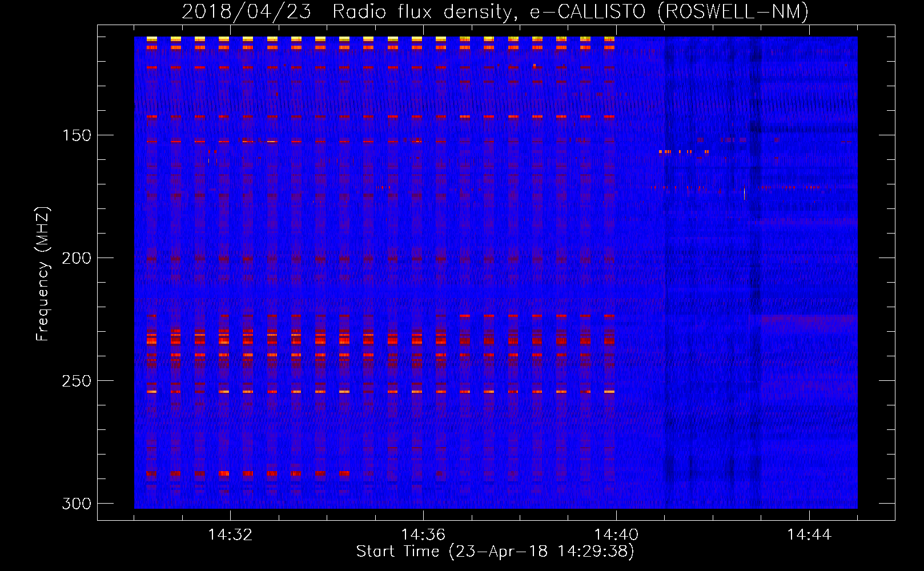The height and width of the screenshot is (571, 924).
Task: Click the white vertical spike near 14:42
Action: pyautogui.click(x=744, y=194)
